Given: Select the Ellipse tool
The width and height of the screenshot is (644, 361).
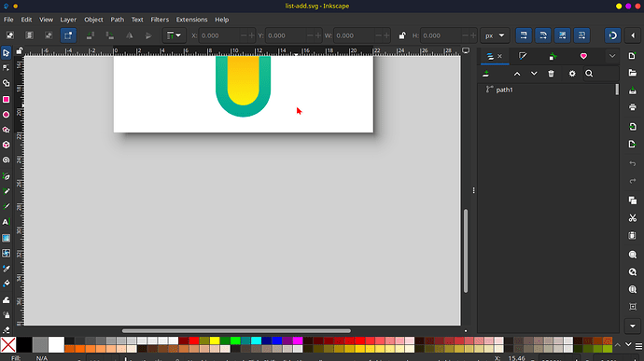Looking at the screenshot, I should [7, 115].
